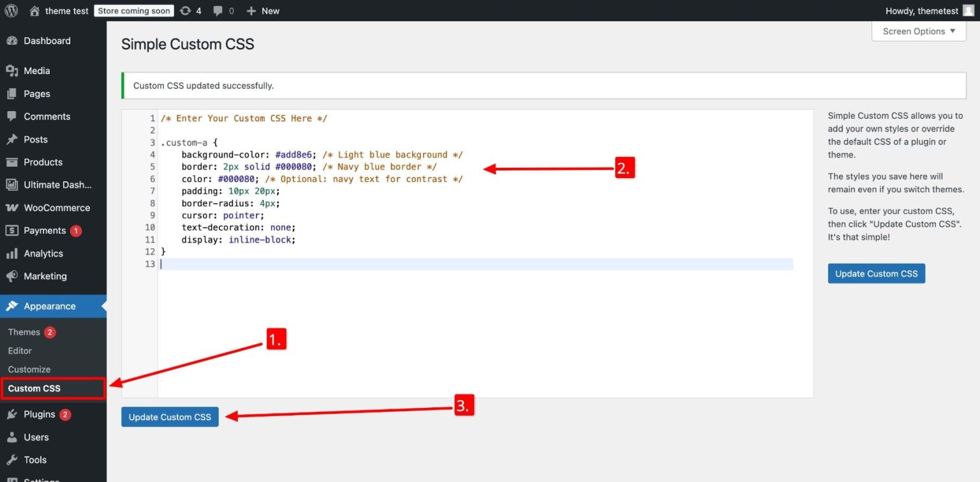The width and height of the screenshot is (980, 482).
Task: Click the Marketing megaphone icon
Action: click(13, 276)
